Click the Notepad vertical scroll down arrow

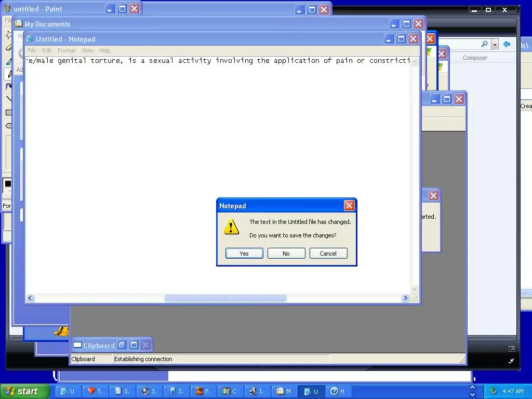click(x=414, y=289)
